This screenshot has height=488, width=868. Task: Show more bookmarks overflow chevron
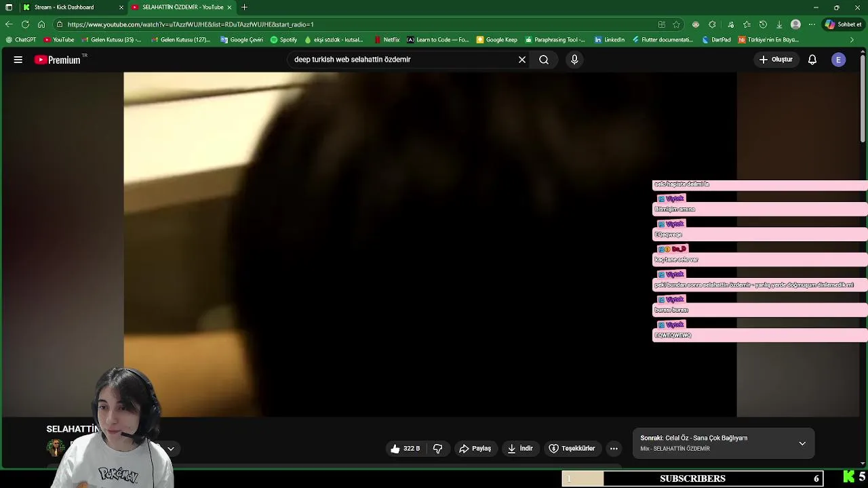pos(852,40)
